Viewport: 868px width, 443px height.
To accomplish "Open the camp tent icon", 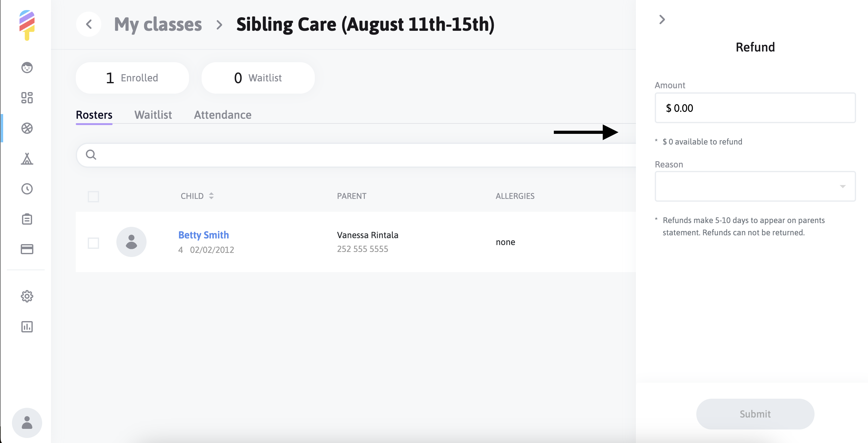I will click(x=27, y=159).
